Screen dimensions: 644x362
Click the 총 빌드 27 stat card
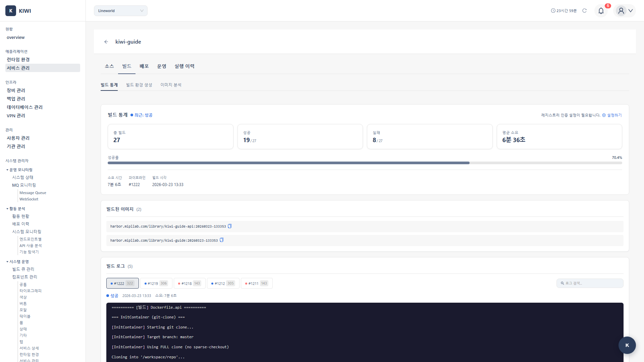[x=170, y=137]
